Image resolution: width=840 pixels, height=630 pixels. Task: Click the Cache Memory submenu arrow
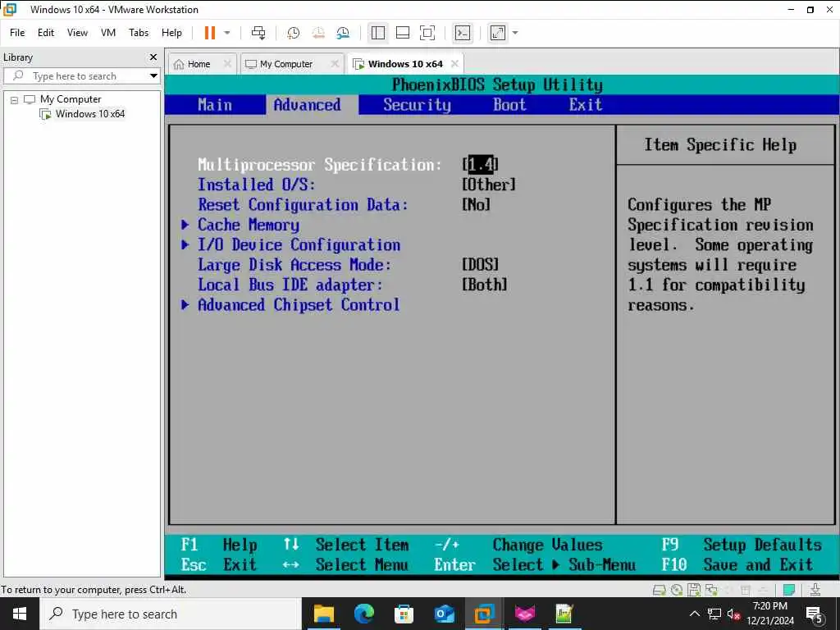point(185,225)
